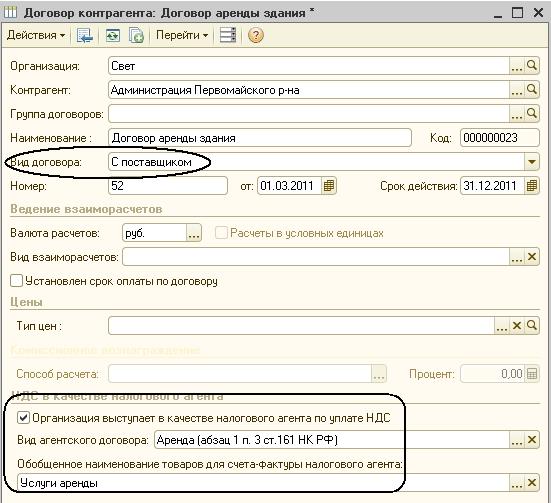Click the Вид взаиморасчетов input field

(316, 257)
